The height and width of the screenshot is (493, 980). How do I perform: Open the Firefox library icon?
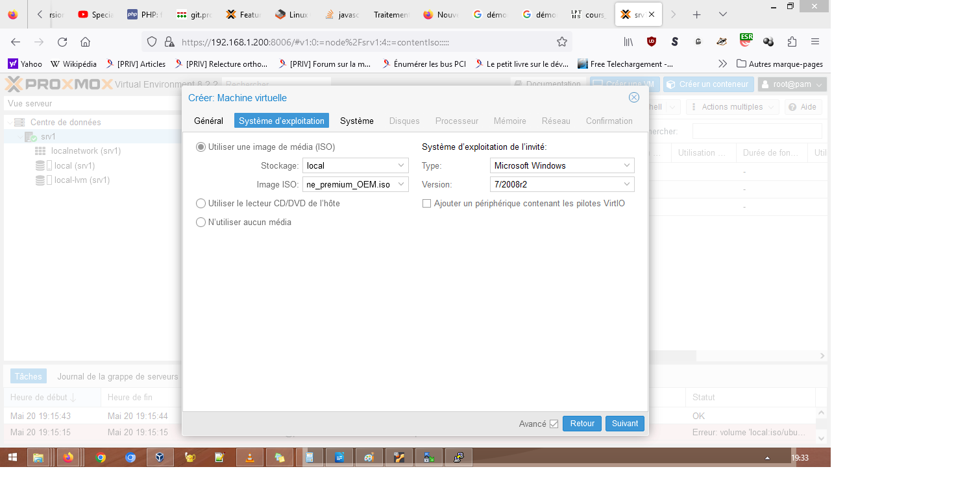click(628, 42)
